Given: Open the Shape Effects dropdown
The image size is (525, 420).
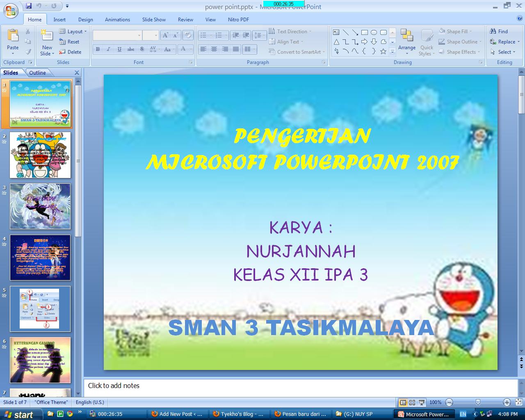Looking at the screenshot, I should [460, 52].
